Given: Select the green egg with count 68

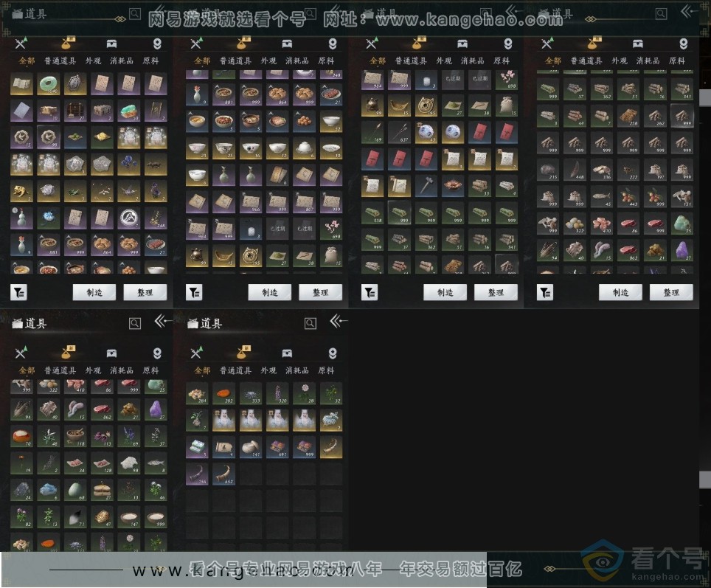Looking at the screenshot, I should click(75, 490).
